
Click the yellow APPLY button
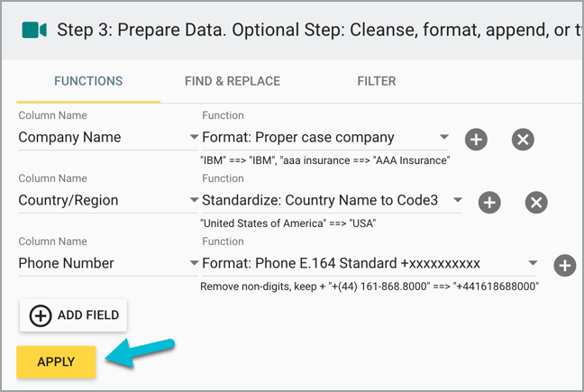pos(56,362)
